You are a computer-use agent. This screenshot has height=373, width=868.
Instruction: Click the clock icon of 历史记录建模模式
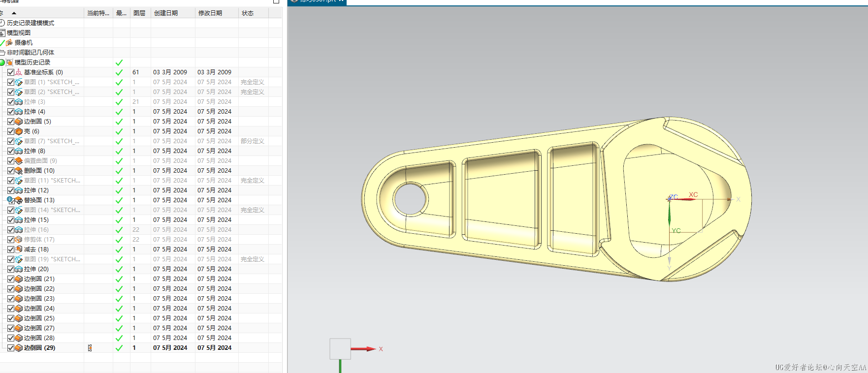(2, 23)
